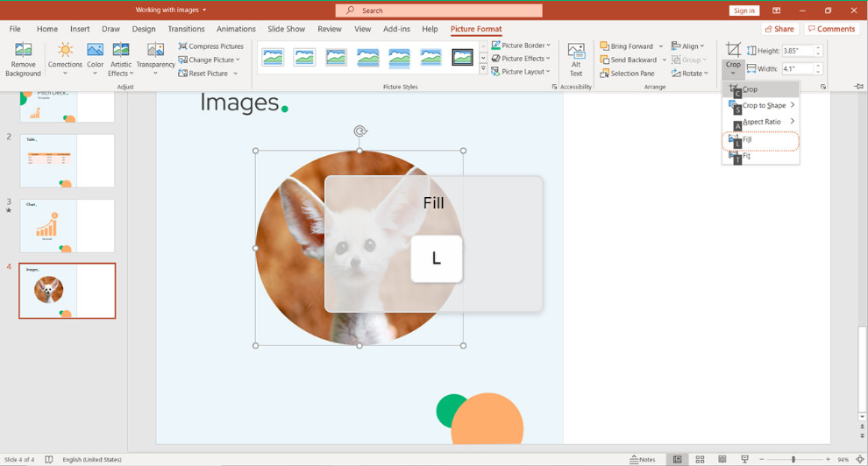Click the Height input field

(x=798, y=51)
